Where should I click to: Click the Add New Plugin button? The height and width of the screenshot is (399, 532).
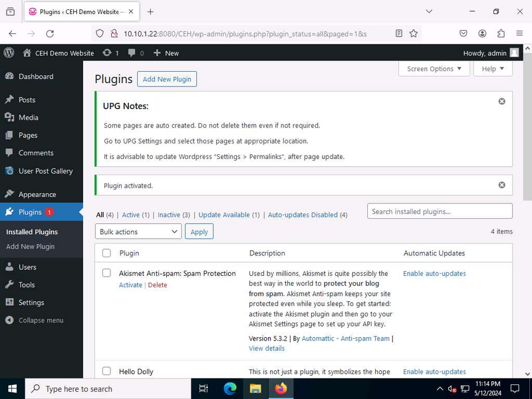(167, 79)
